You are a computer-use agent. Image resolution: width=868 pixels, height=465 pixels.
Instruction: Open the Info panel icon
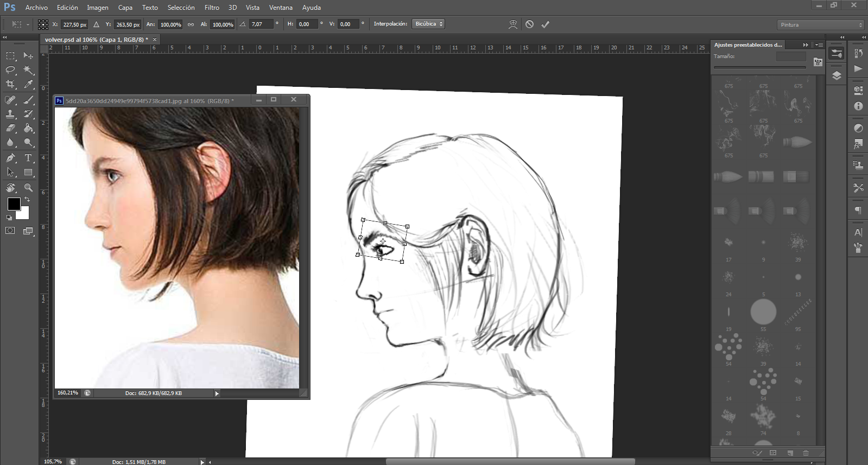[x=858, y=106]
